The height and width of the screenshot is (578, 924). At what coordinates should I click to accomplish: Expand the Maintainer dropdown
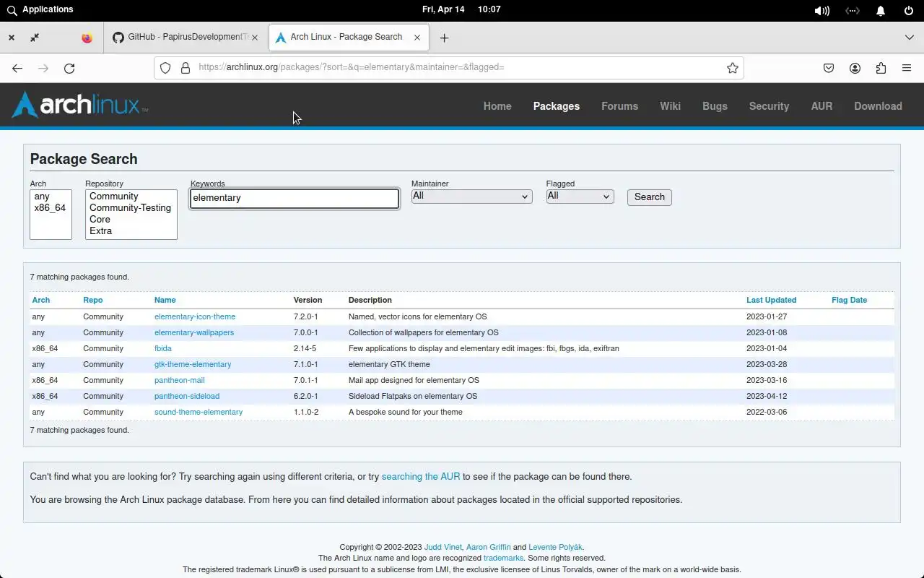471,196
